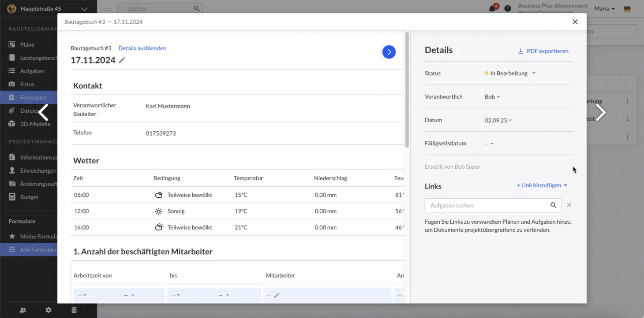Click the blue next-arrow circle button
The height and width of the screenshot is (318, 644).
389,52
